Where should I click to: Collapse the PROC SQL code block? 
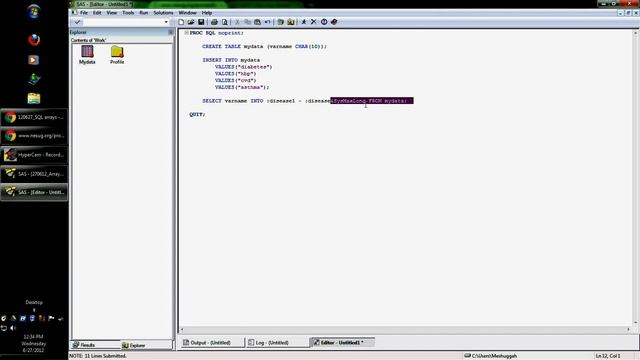(186, 33)
